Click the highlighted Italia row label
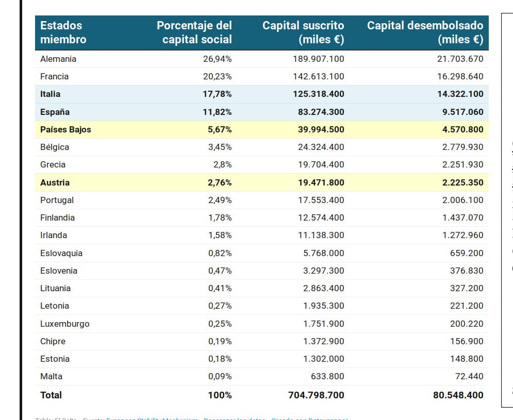Image resolution: width=513 pixels, height=420 pixels. (x=50, y=94)
